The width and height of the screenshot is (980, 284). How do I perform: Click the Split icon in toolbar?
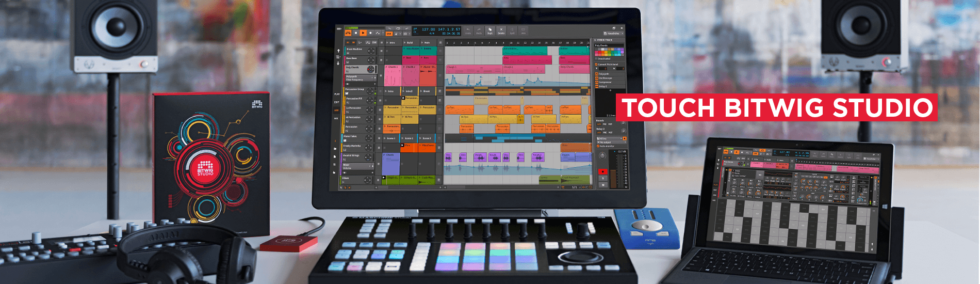[x=512, y=31]
